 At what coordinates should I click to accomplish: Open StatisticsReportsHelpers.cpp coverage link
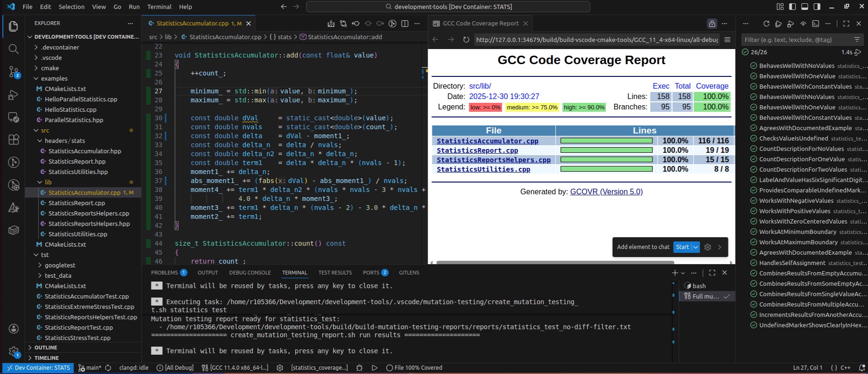[494, 160]
